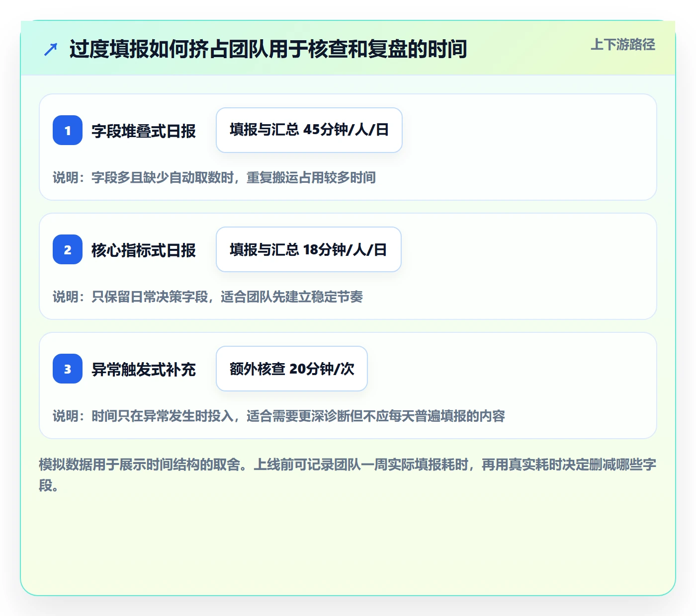Click the 填报与汇总 45分钟/人/日 chip

tap(309, 130)
